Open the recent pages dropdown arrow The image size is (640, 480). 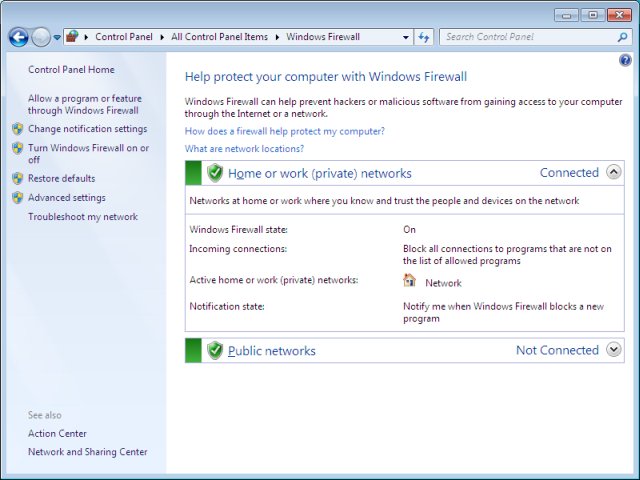tap(57, 38)
